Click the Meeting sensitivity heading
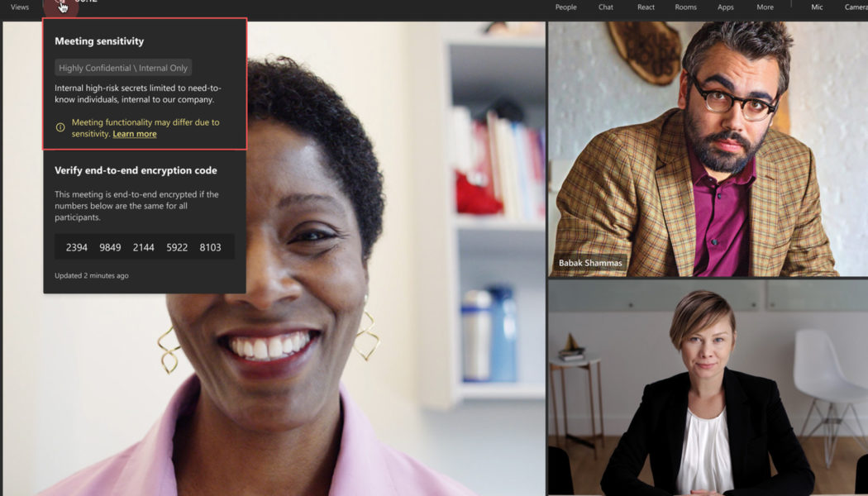Screen dimensions: 868x496 click(x=99, y=41)
